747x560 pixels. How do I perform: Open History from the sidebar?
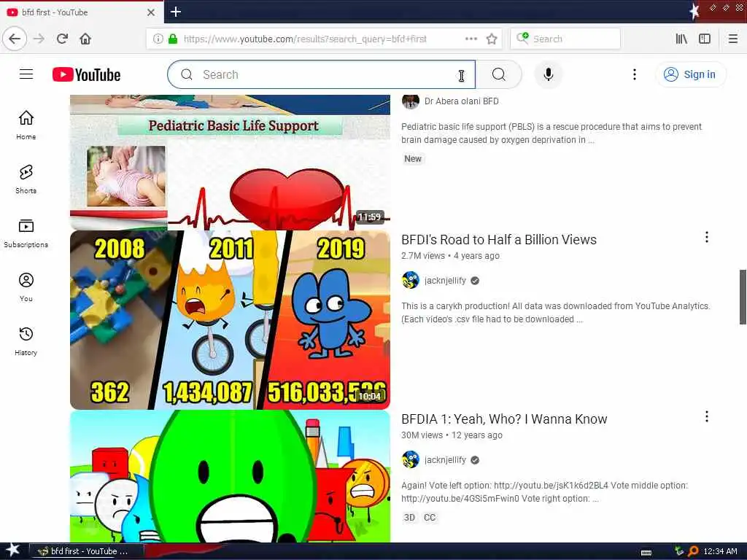26,341
